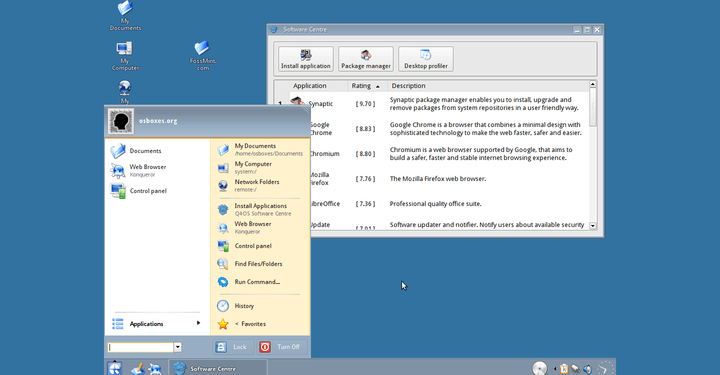The height and width of the screenshot is (375, 720).
Task: Click the network connection tray icon
Action: pyautogui.click(x=575, y=369)
